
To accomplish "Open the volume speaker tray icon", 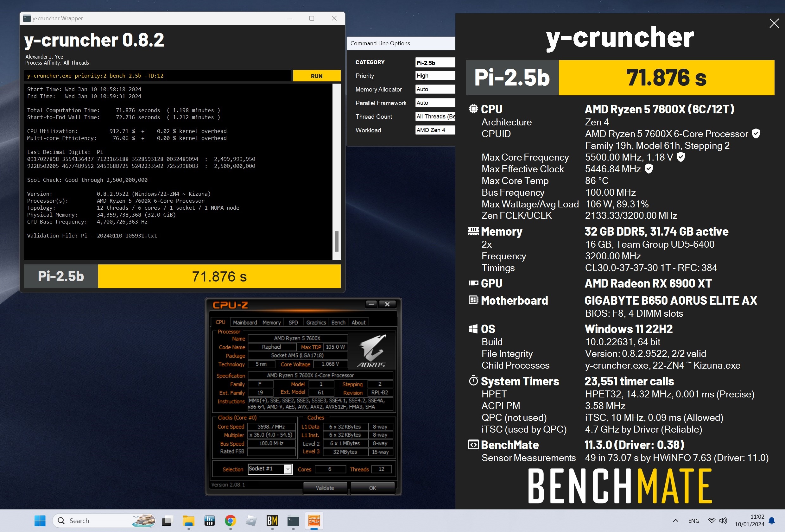I will click(x=723, y=521).
